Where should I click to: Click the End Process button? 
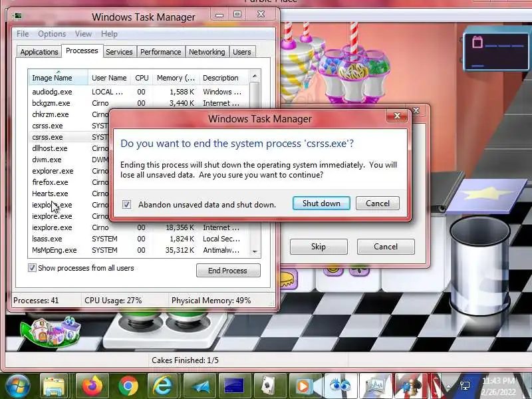[x=228, y=271]
